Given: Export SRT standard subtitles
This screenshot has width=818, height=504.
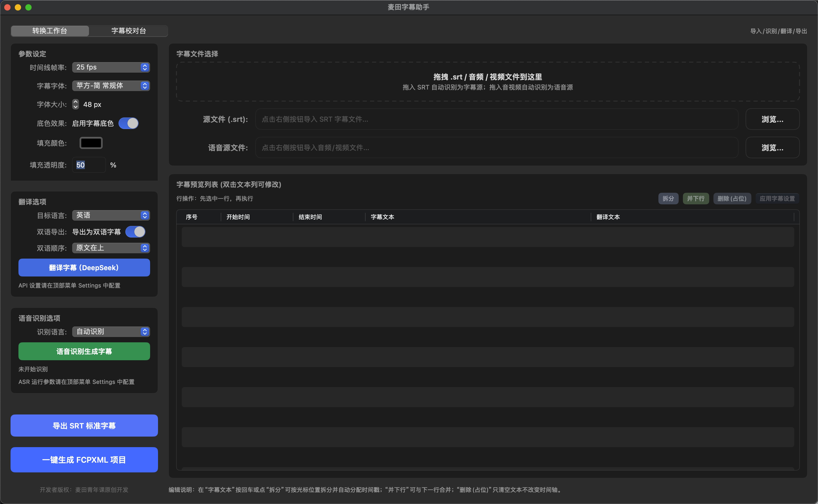Looking at the screenshot, I should [x=84, y=426].
